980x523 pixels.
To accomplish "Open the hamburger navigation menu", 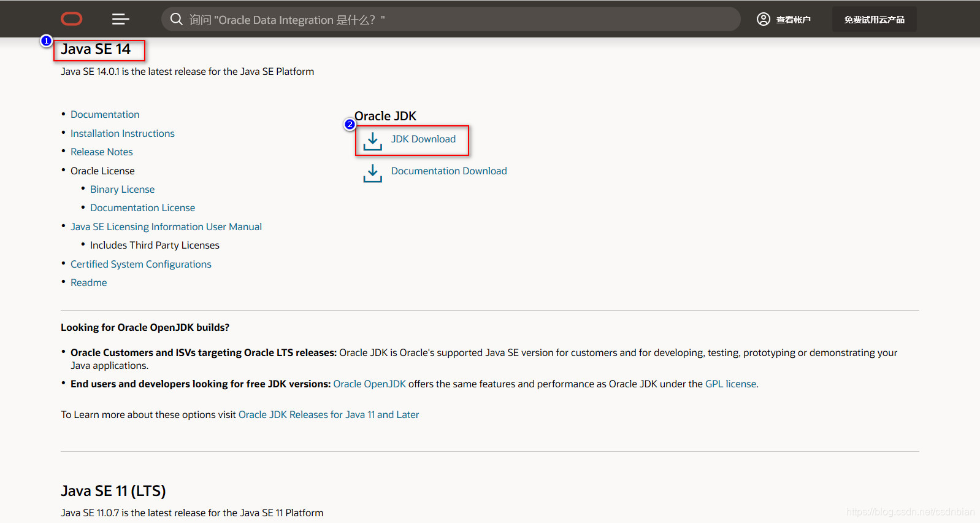I will point(120,19).
